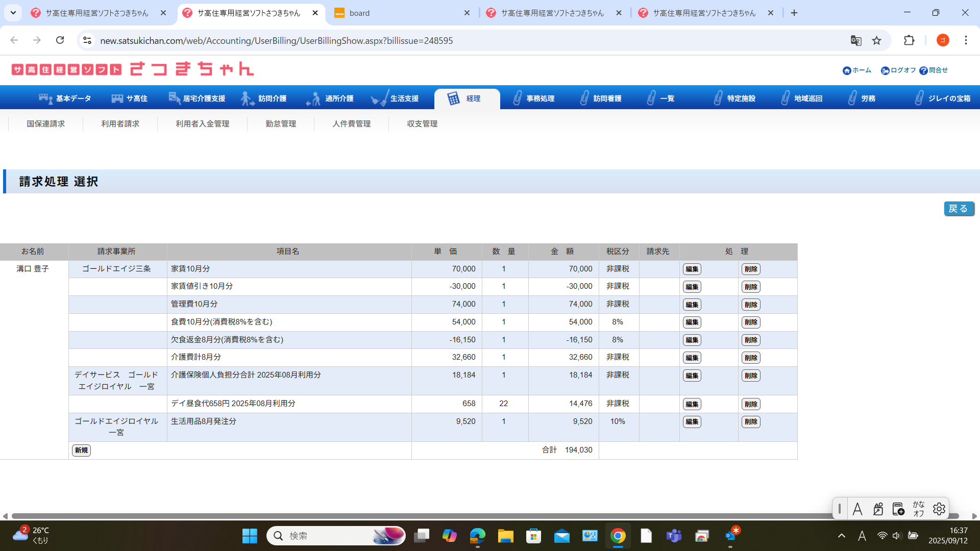Click the 新規 button below the table

81,450
